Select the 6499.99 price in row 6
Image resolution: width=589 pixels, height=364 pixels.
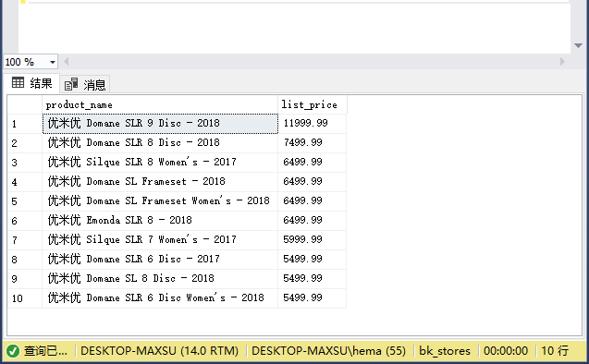click(x=312, y=220)
